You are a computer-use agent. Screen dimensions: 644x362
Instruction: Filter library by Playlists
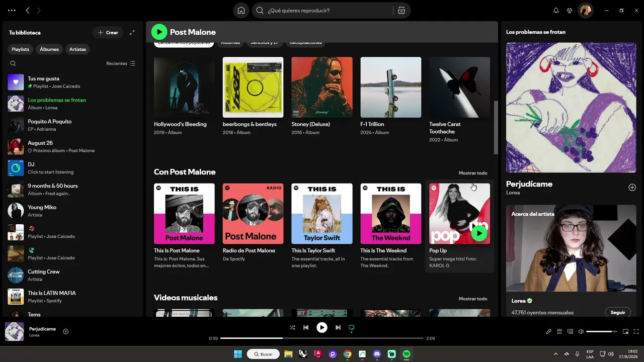pyautogui.click(x=21, y=49)
